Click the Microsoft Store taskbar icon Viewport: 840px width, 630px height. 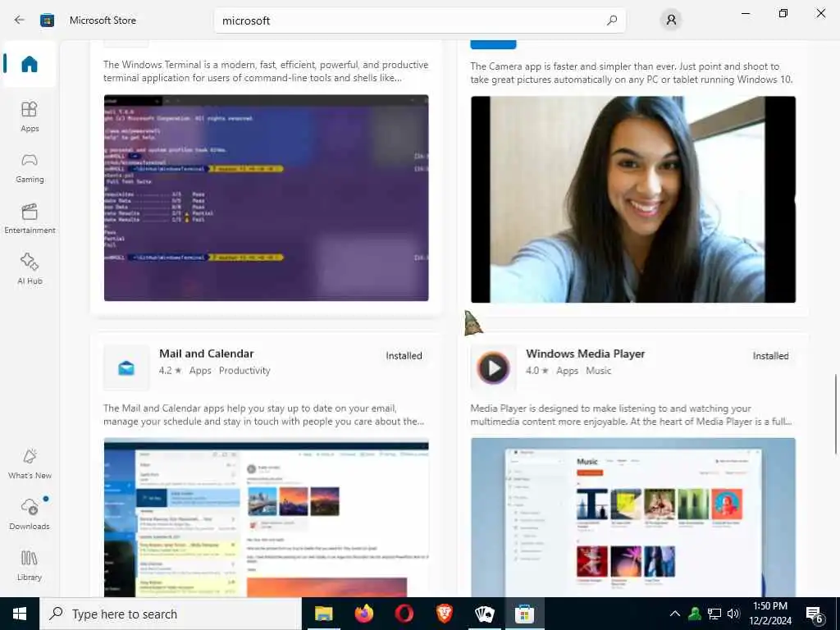coord(524,614)
